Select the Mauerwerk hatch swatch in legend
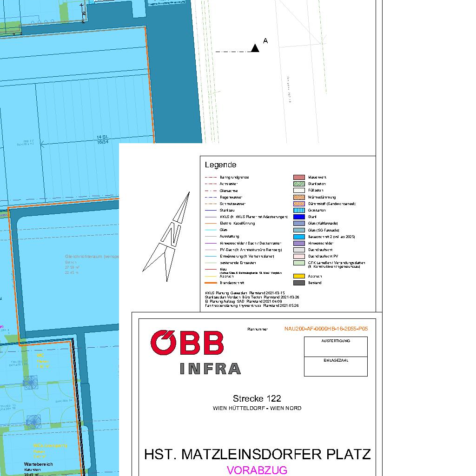Image resolution: width=476 pixels, height=476 pixels. tap(299, 177)
